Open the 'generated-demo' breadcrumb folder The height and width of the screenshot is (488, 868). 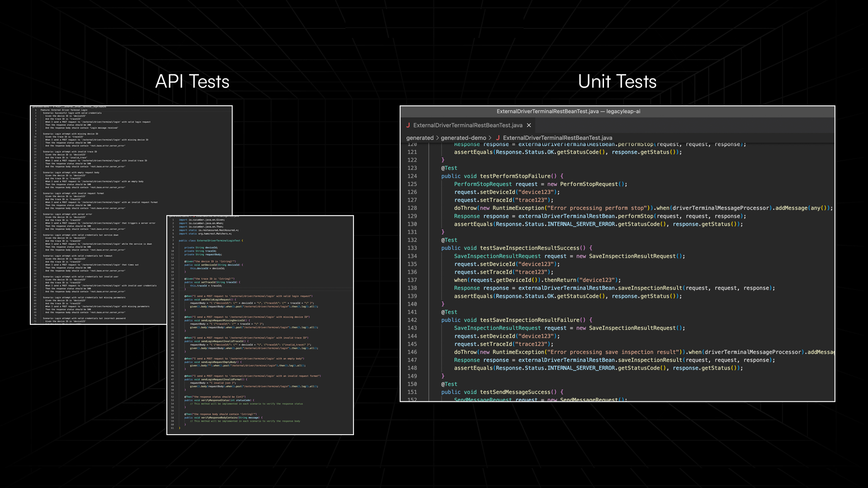click(463, 138)
